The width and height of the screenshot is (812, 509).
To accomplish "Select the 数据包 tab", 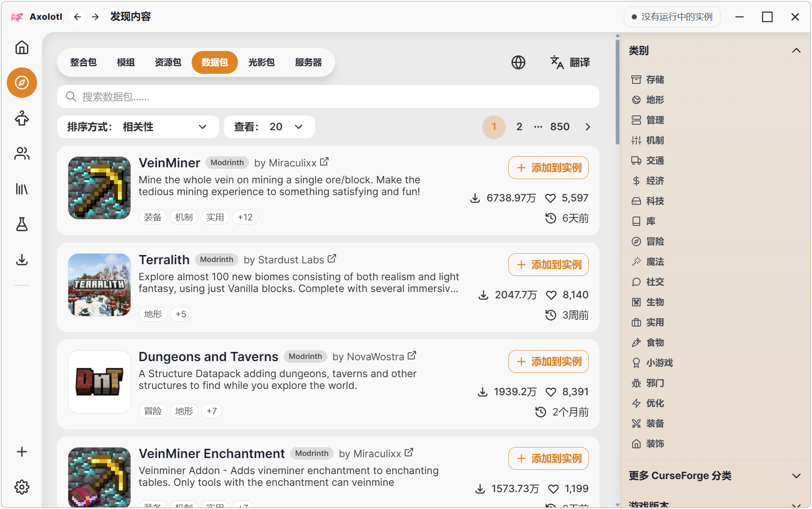I will click(215, 62).
